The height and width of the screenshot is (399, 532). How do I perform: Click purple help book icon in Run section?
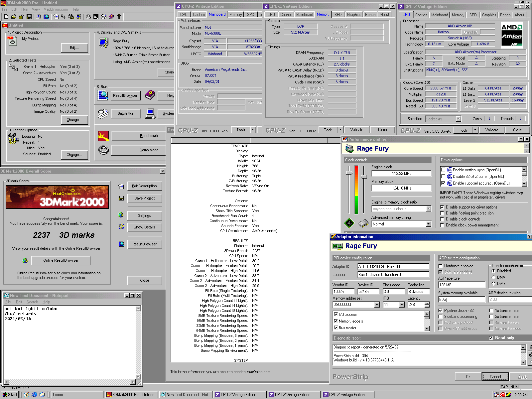(150, 95)
